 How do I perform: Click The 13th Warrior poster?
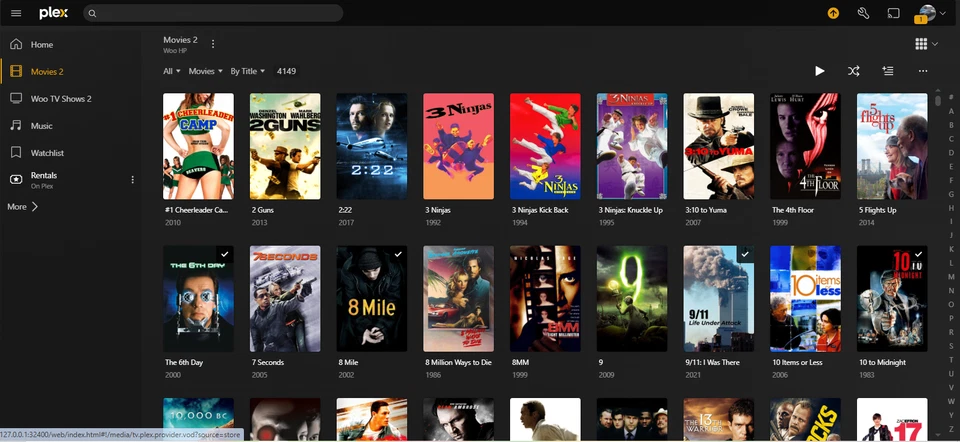tap(719, 419)
